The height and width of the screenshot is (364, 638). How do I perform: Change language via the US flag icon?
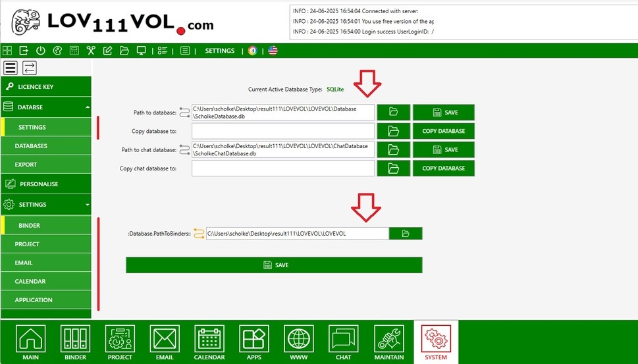[x=273, y=51]
